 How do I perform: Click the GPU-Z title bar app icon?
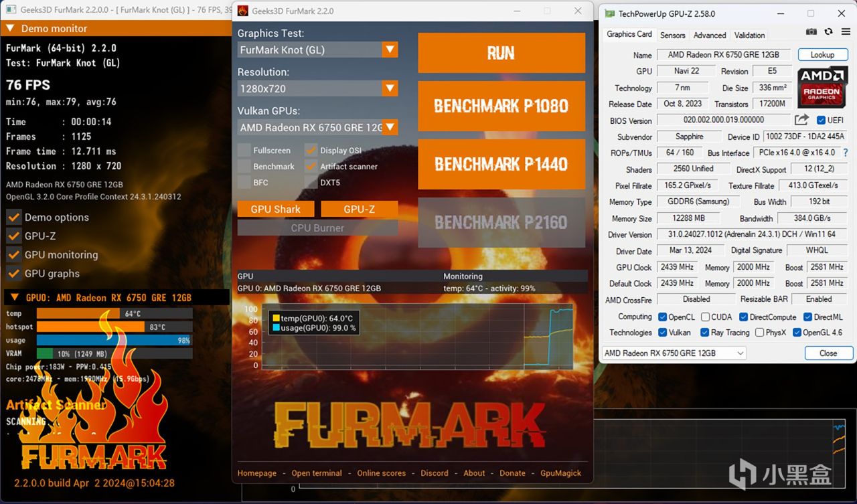[x=609, y=13]
